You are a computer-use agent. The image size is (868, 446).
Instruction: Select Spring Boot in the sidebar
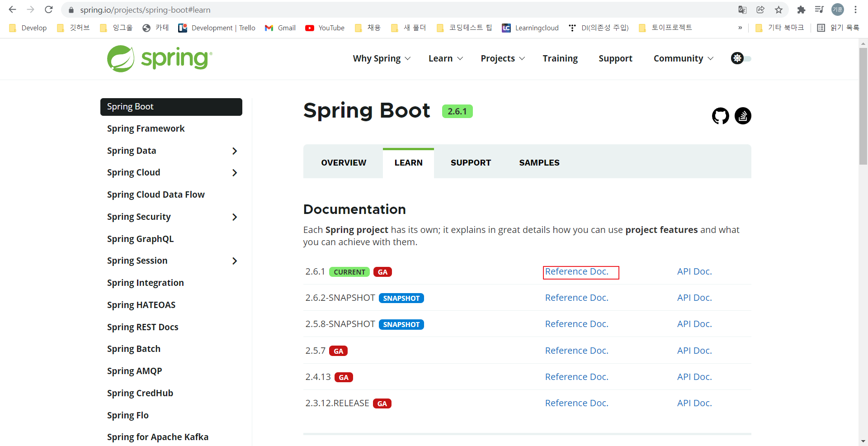(x=171, y=107)
